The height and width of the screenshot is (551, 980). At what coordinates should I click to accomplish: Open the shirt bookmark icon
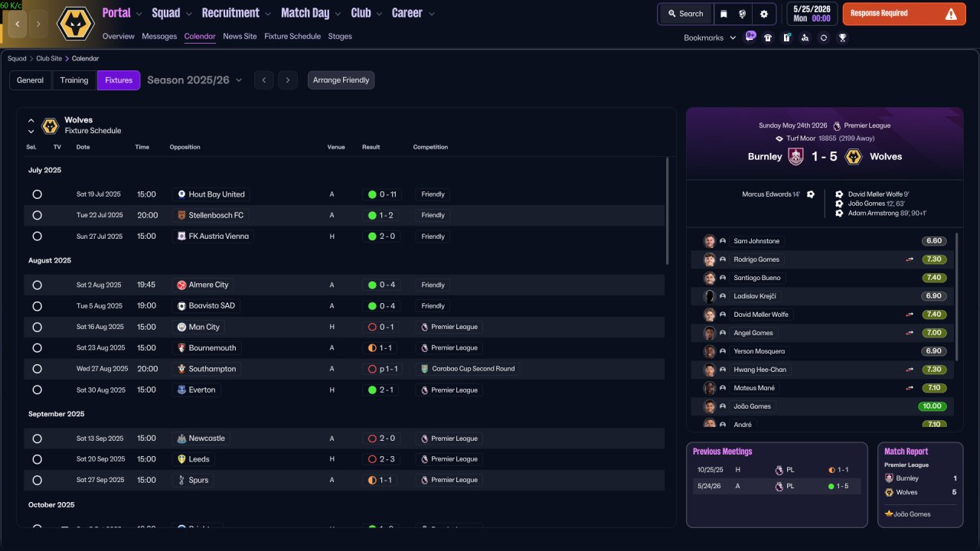pos(768,37)
